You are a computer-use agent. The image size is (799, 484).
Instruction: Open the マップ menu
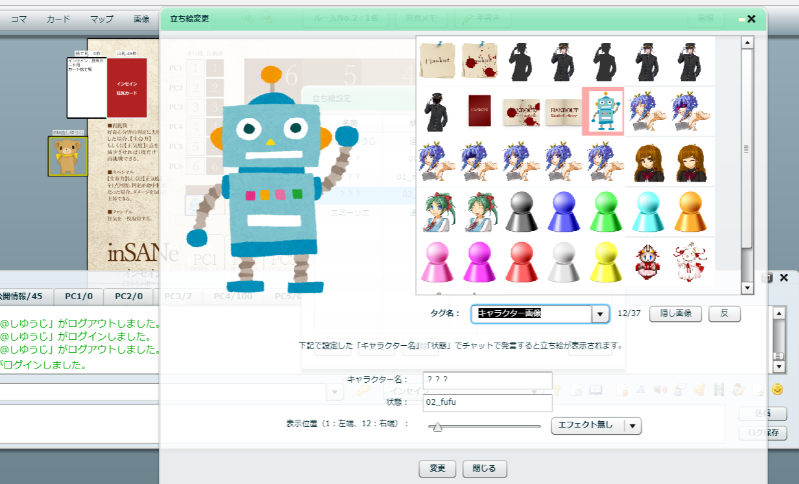[x=101, y=19]
